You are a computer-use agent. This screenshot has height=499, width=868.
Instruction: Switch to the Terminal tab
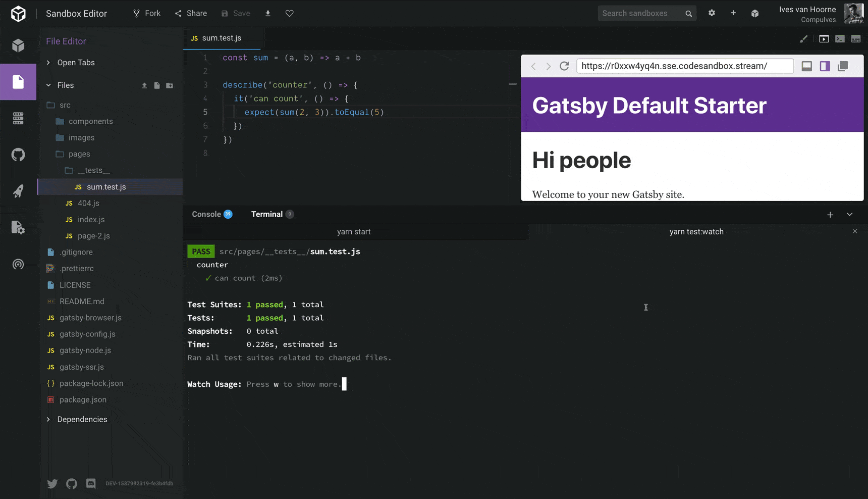[266, 214]
